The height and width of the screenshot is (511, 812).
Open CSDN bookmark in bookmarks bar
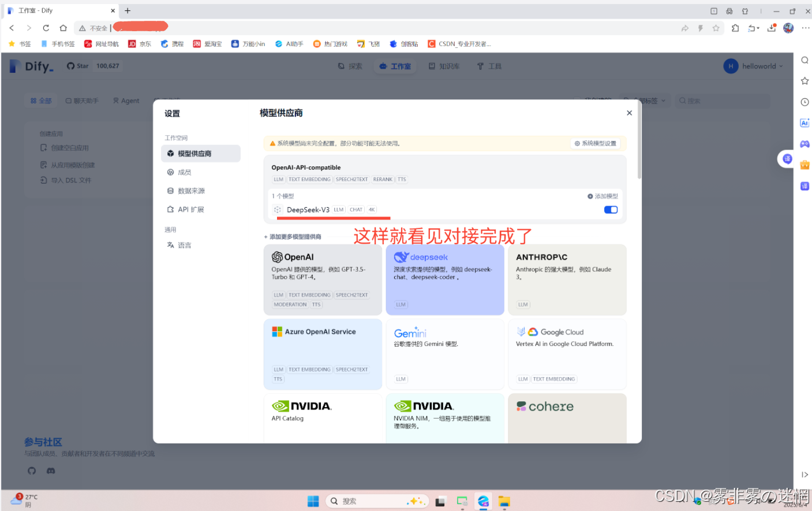coord(459,44)
